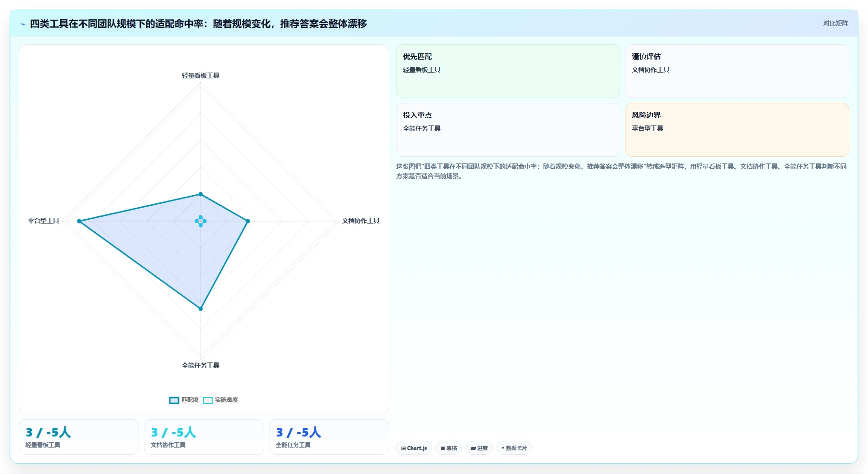Click the 平台型工具 radar axis label
This screenshot has width=868, height=474.
click(x=43, y=221)
